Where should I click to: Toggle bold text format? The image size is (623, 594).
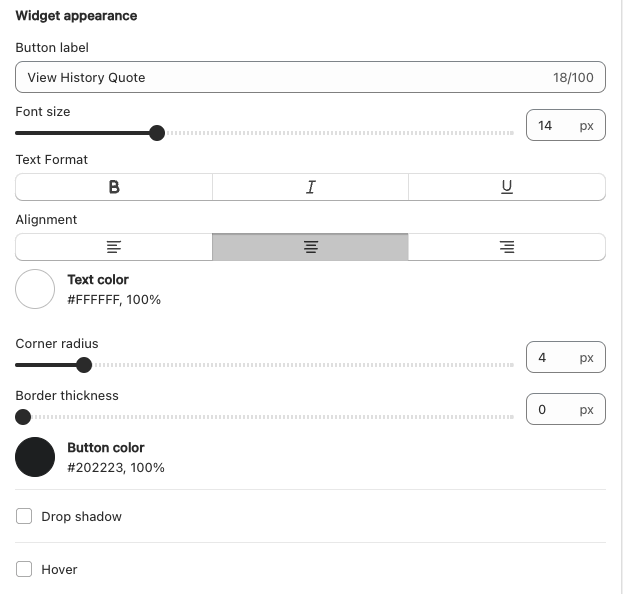[x=114, y=187]
